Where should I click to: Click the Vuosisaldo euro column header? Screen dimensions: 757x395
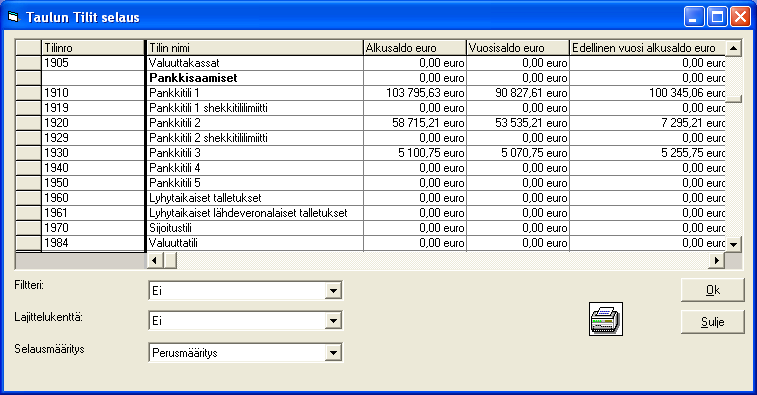click(518, 48)
